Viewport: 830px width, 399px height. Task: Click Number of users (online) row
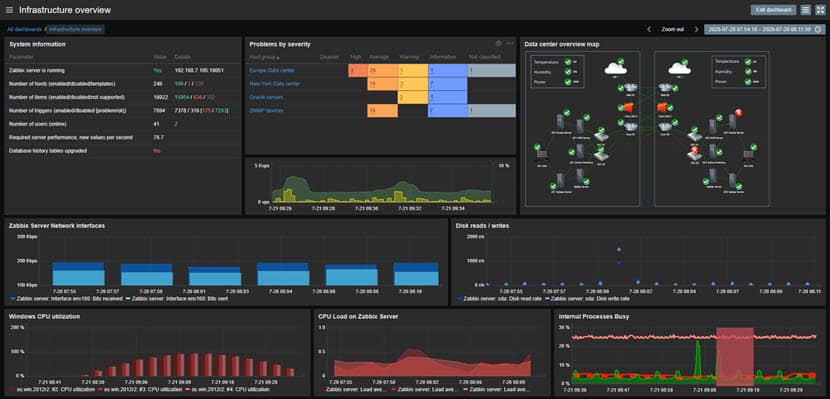[122, 124]
